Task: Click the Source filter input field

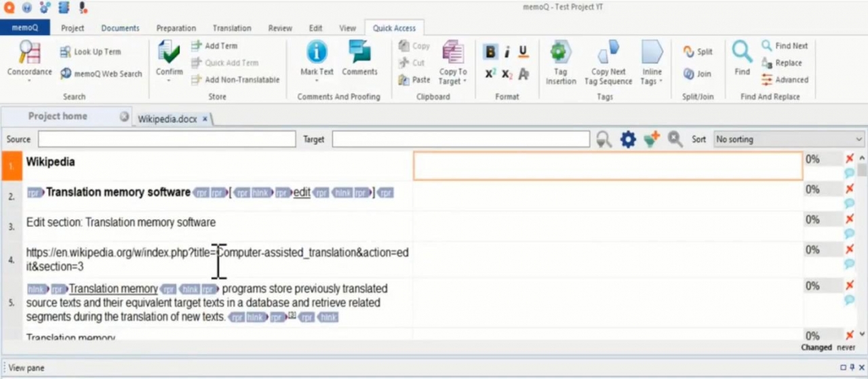Action: pyautogui.click(x=167, y=140)
